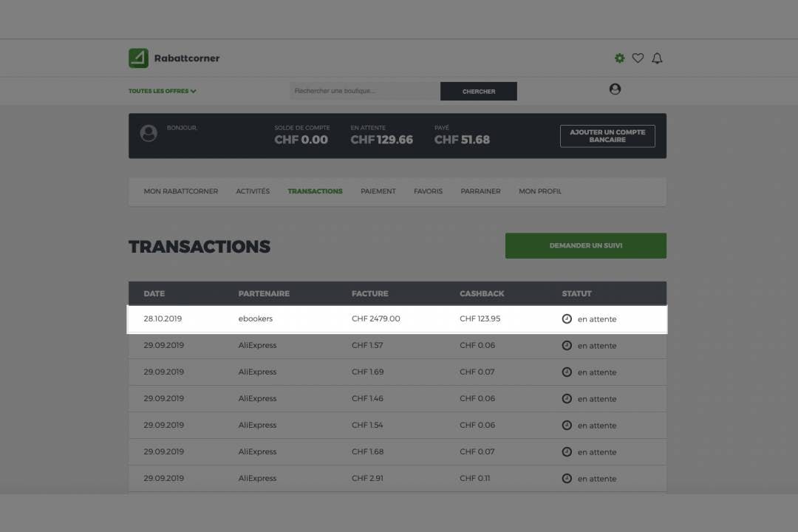Click AJOUTER UN COMPTE BANCAIRE
Viewport: 798px width, 532px height.
tap(607, 136)
